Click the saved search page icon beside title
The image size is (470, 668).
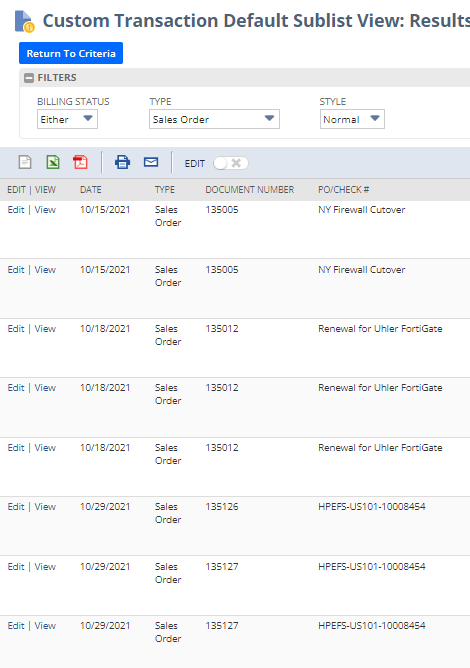click(24, 22)
